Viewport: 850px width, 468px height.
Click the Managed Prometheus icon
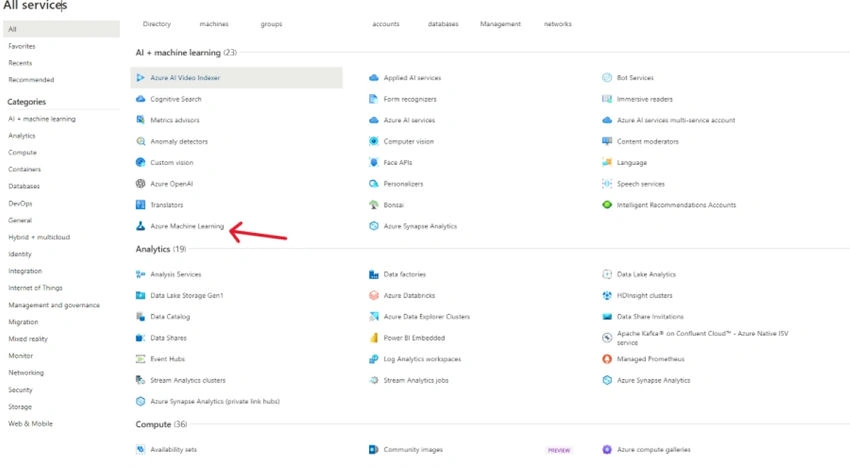click(x=607, y=358)
